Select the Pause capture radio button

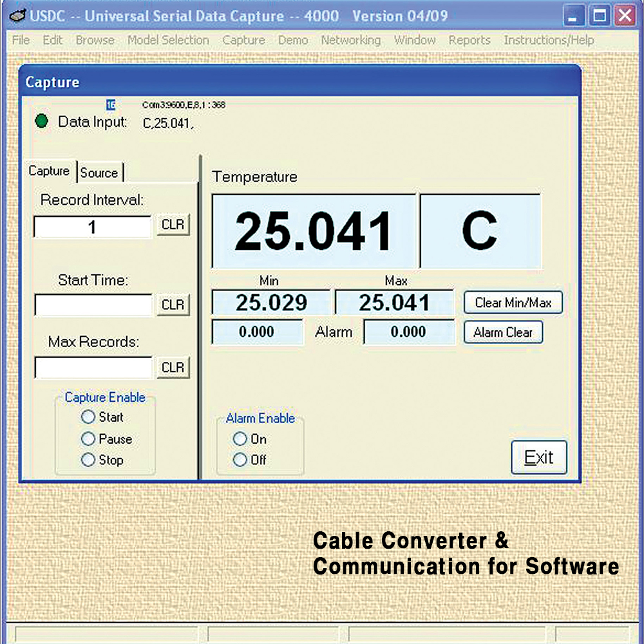[88, 439]
